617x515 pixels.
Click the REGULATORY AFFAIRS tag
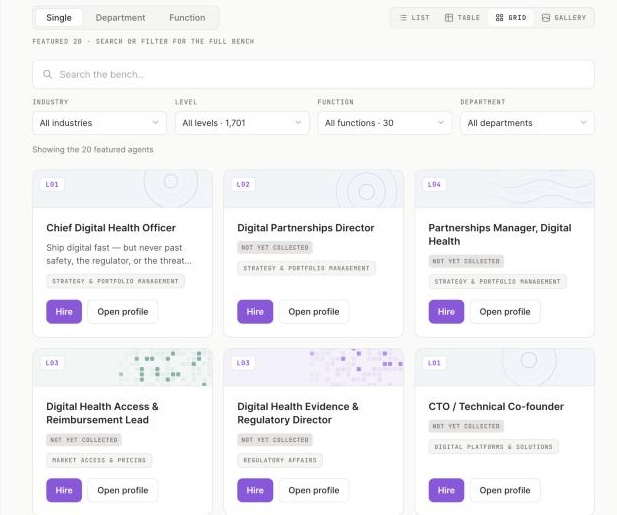280,460
